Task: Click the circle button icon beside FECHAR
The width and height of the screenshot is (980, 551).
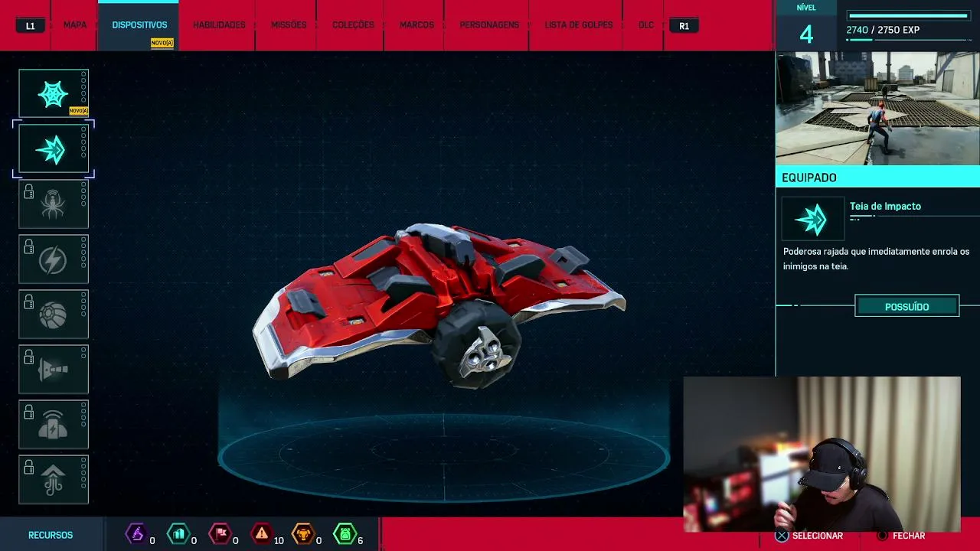Action: [x=882, y=536]
